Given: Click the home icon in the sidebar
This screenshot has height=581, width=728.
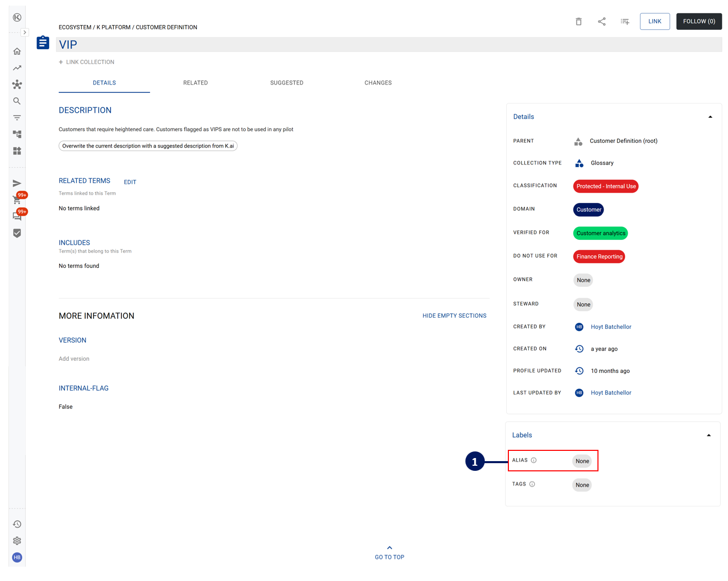Looking at the screenshot, I should pyautogui.click(x=17, y=51).
